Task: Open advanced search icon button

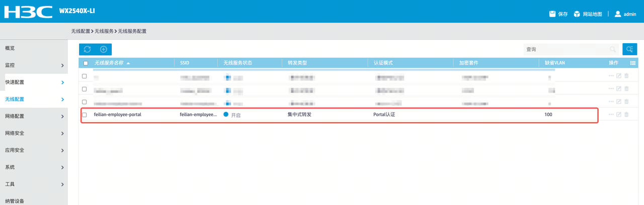Action: (630, 49)
